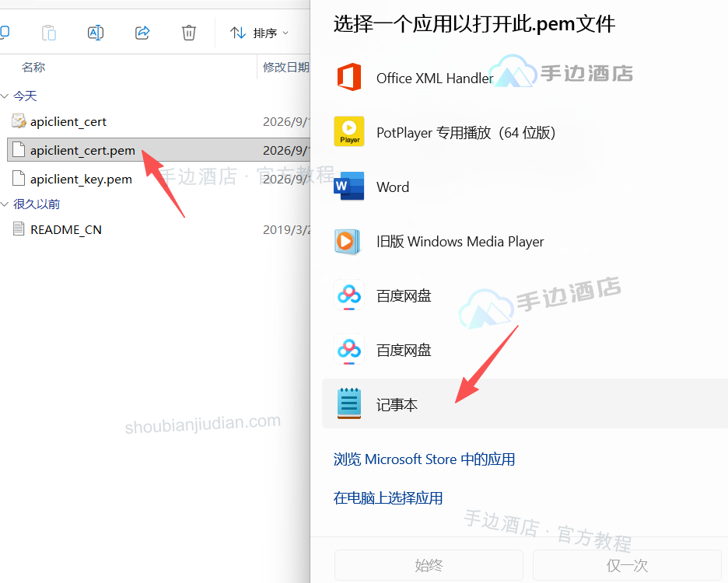This screenshot has width=728, height=583.
Task: Click the 记事本 notepad icon
Action: [x=349, y=403]
